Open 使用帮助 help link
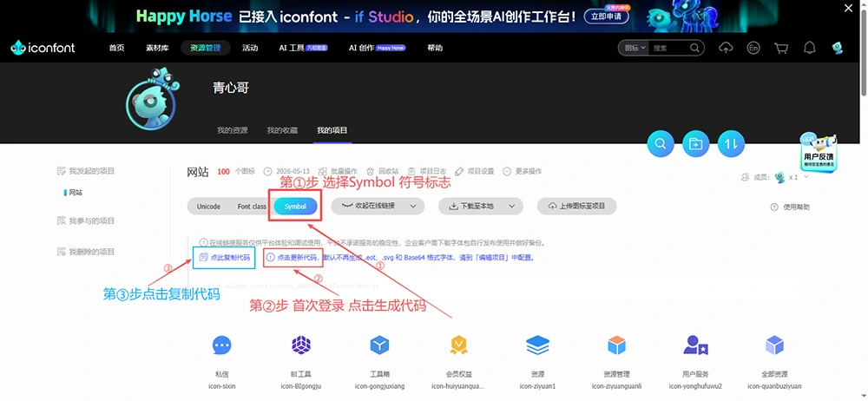 (790, 207)
